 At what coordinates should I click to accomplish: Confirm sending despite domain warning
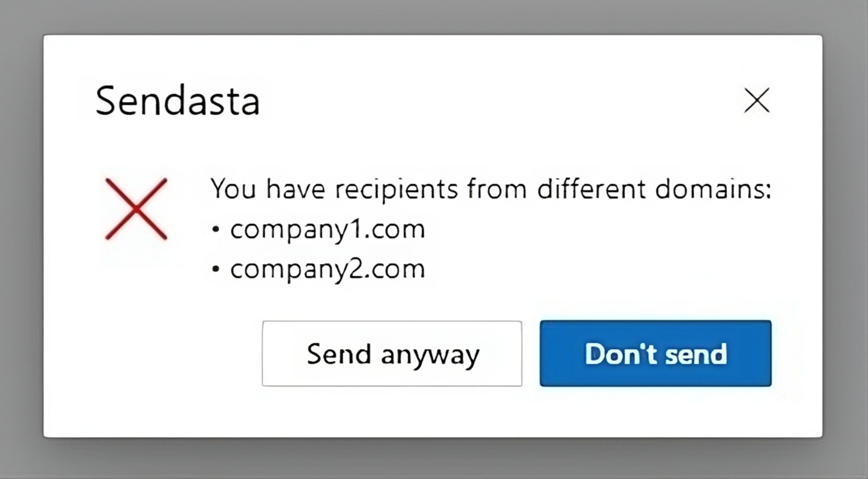pyautogui.click(x=392, y=353)
